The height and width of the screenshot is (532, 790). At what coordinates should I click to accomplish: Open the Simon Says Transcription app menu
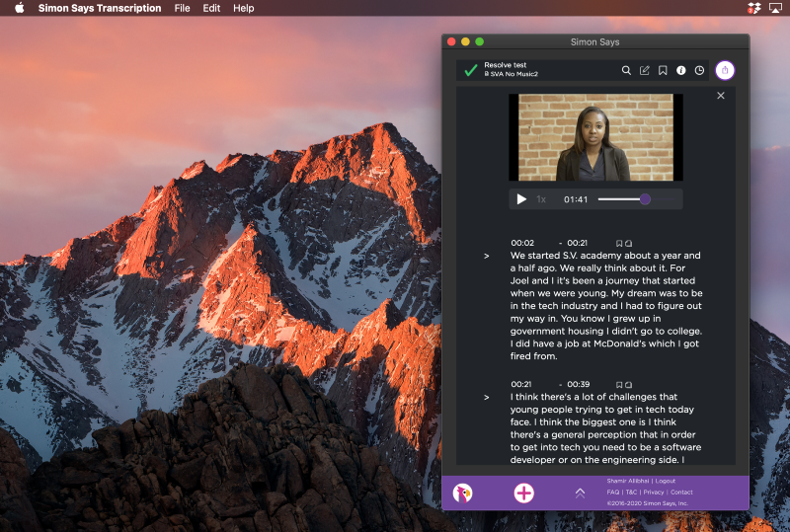100,8
